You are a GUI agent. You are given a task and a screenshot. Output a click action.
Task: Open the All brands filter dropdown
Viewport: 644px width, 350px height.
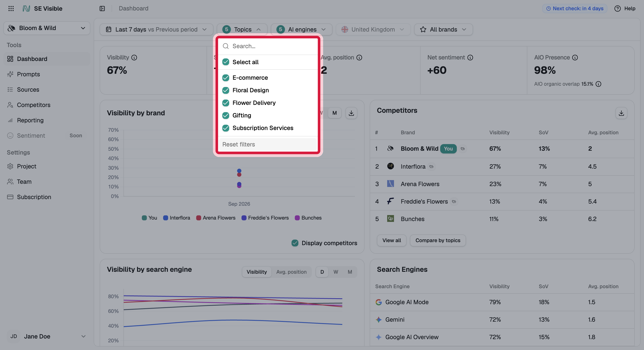pos(443,29)
